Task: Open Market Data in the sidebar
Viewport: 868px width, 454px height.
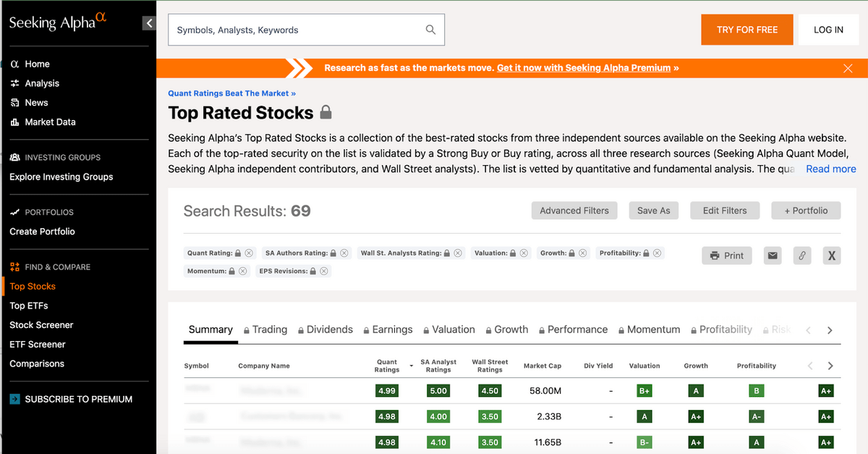Action: click(50, 122)
